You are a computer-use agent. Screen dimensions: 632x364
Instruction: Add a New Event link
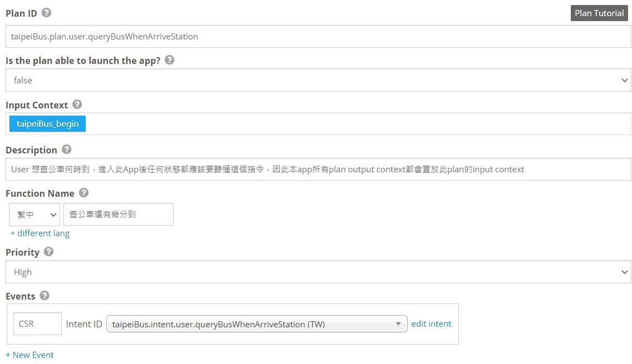pyautogui.click(x=30, y=355)
